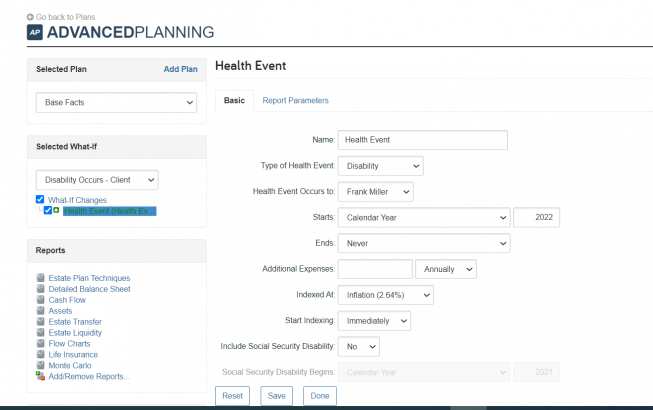The image size is (653, 410).
Task: Click the report icon beside Cash Flow
Action: (40, 299)
